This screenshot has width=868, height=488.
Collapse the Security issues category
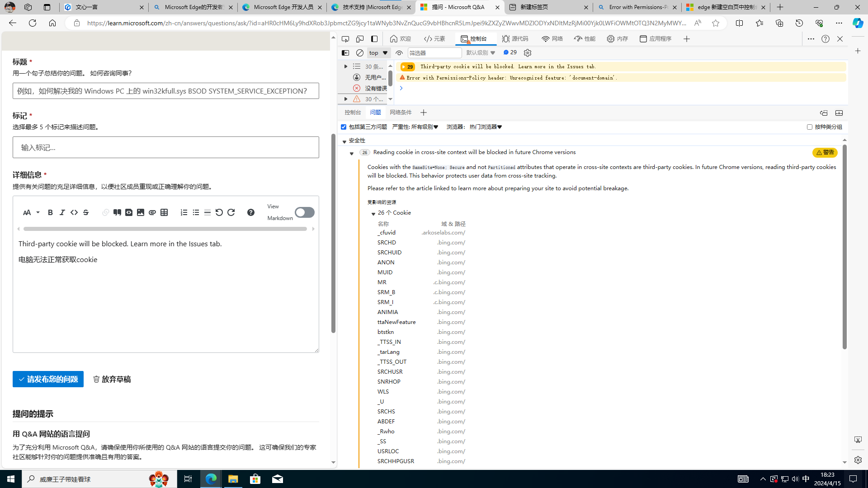tap(344, 141)
